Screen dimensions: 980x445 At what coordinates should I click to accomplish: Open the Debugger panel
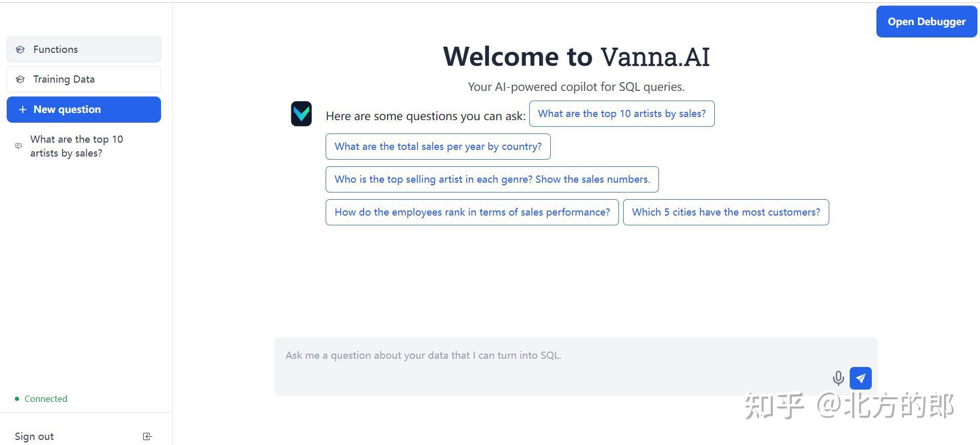[926, 22]
